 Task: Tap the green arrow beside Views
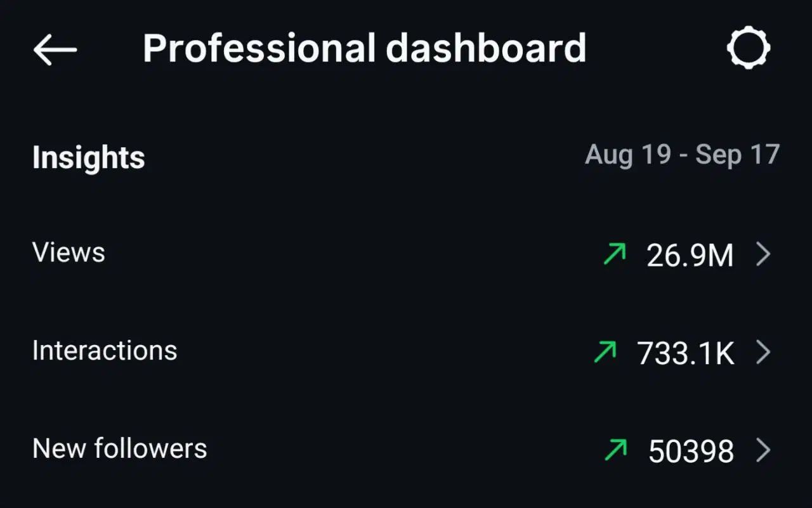[615, 254]
